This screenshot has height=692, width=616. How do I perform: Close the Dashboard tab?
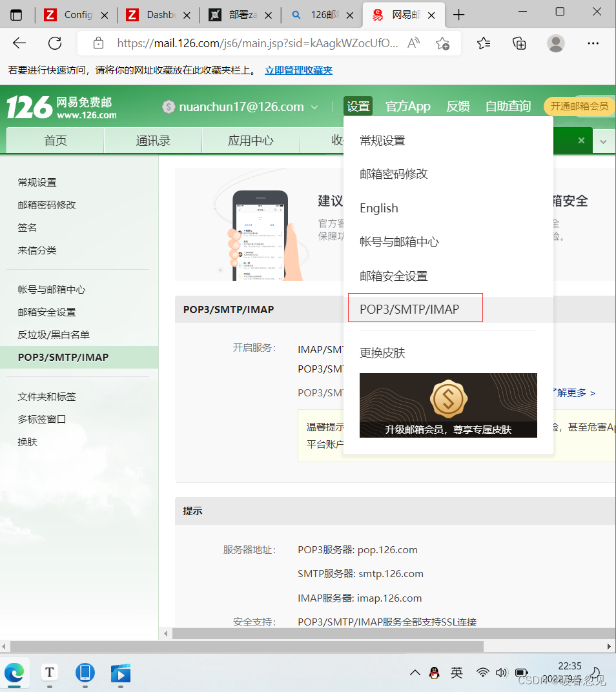[x=187, y=15]
